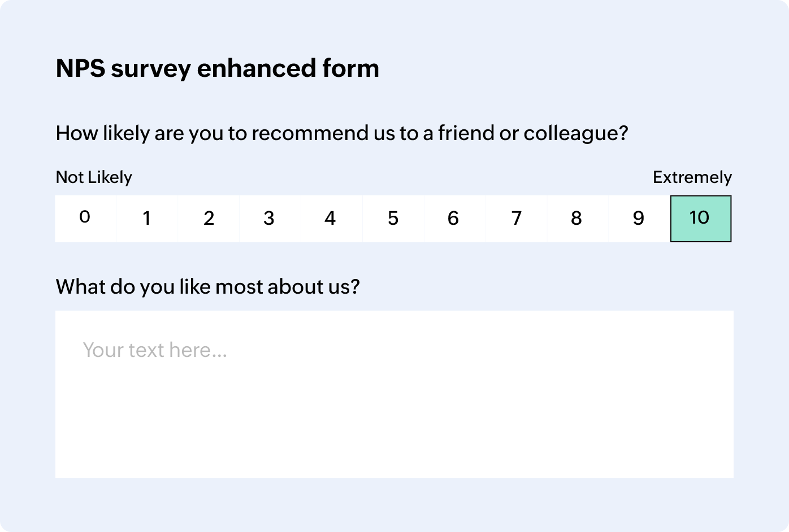789x532 pixels.
Task: Select rating 7 on the scale
Action: pyautogui.click(x=516, y=218)
